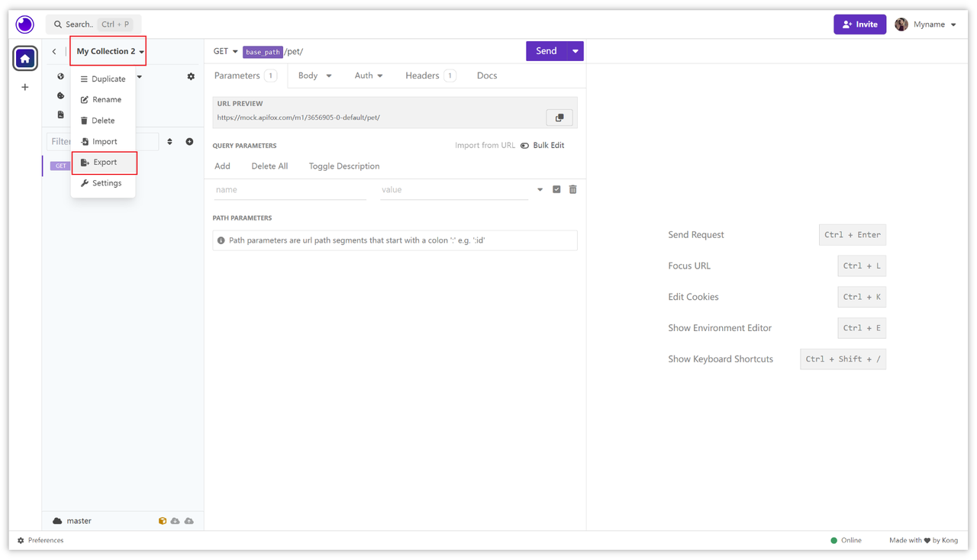The height and width of the screenshot is (560, 977).
Task: Click the create request plus-circle icon
Action: coord(189,142)
